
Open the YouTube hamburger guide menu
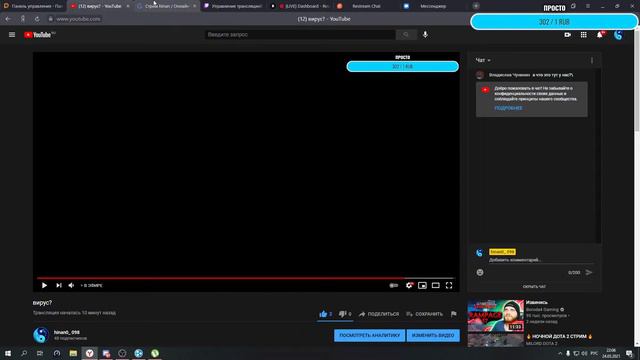pos(12,35)
